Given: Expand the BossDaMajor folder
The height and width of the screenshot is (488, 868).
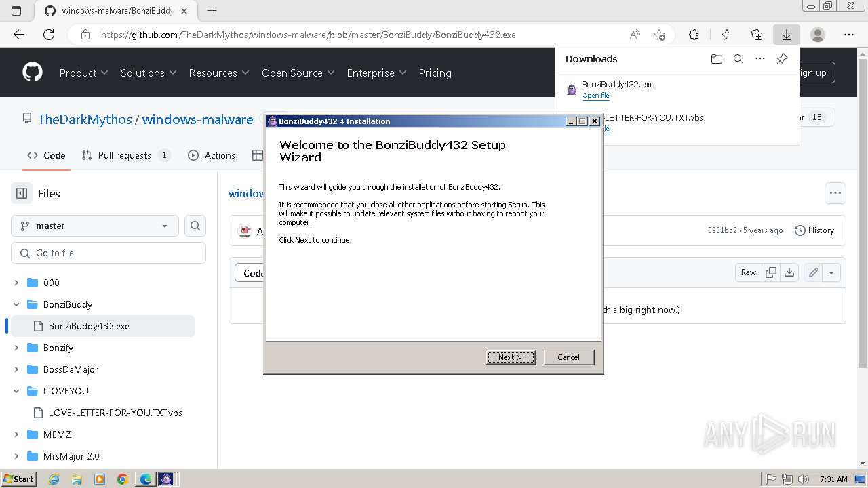Looking at the screenshot, I should pyautogui.click(x=16, y=369).
